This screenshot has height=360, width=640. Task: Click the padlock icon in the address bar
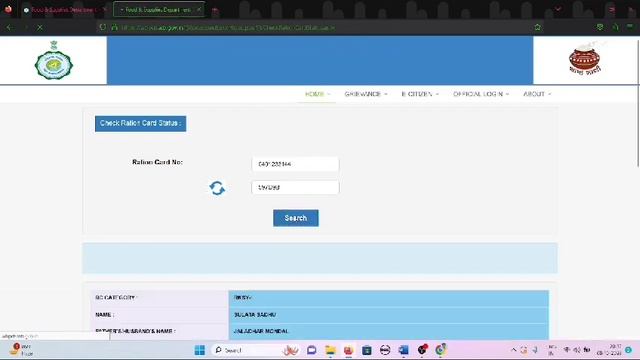click(x=114, y=27)
